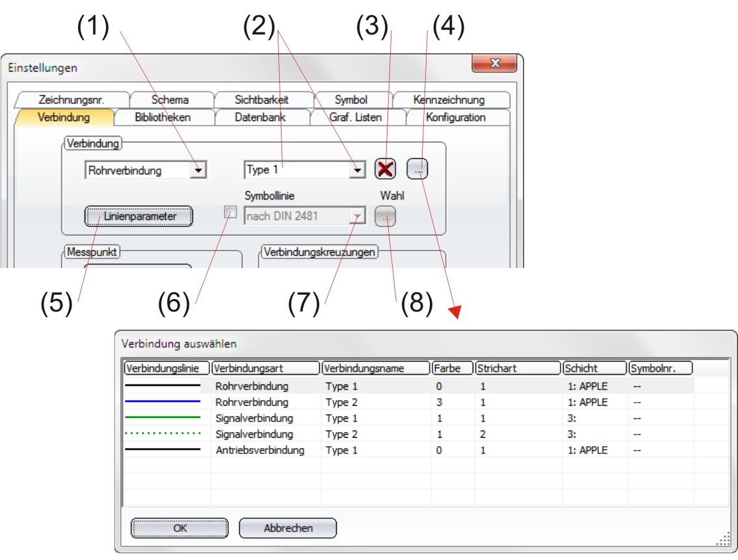The width and height of the screenshot is (738, 560).
Task: Expand the Rohrverbindung connection dropdown
Action: tap(199, 170)
